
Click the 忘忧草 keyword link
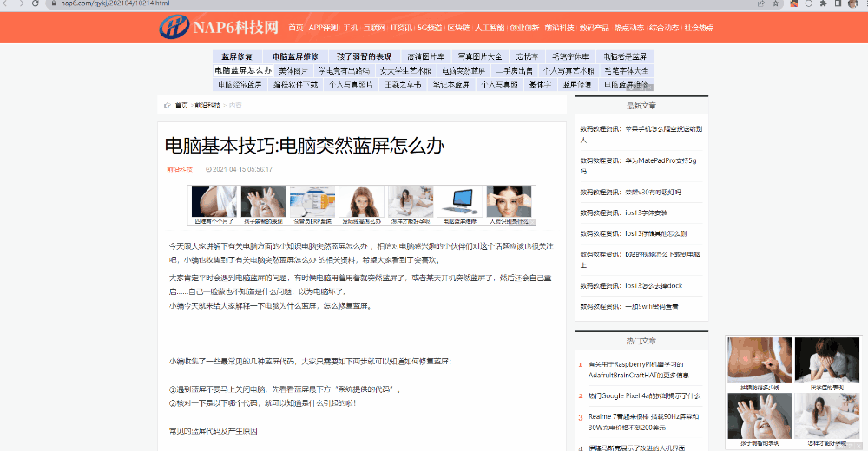(527, 56)
